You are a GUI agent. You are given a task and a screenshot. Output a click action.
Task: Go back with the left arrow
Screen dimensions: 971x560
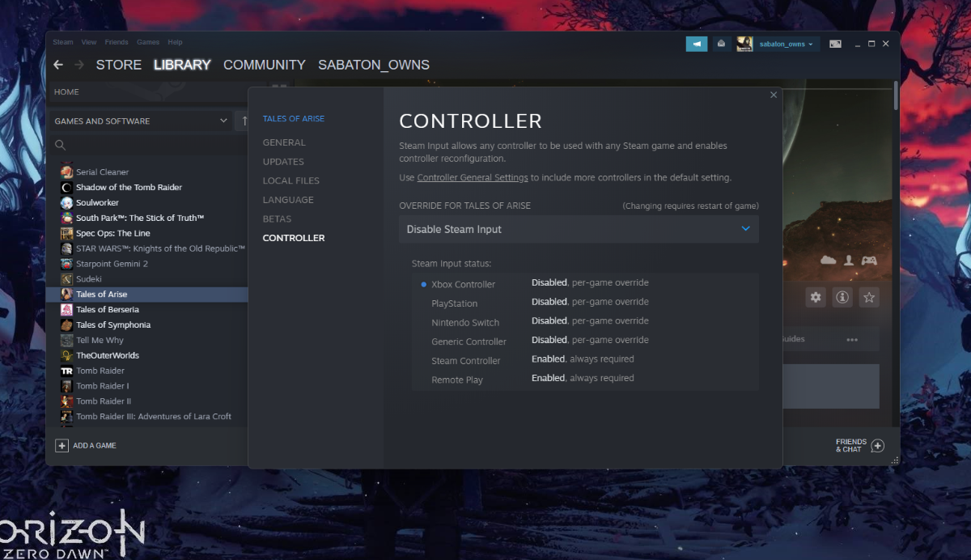58,65
